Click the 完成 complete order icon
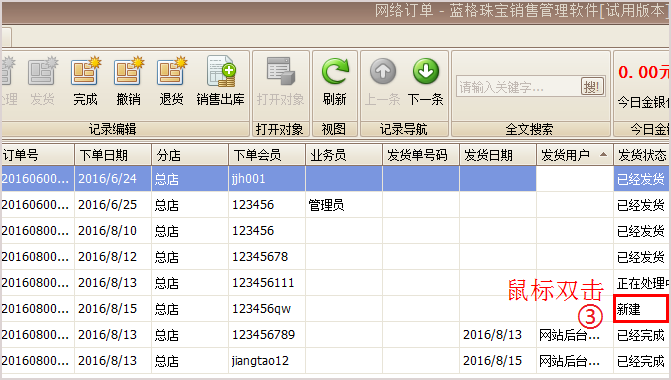 (85, 81)
